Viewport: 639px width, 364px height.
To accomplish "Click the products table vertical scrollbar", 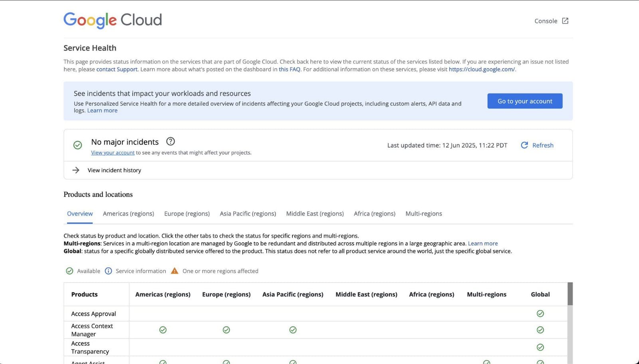I will pos(570,323).
